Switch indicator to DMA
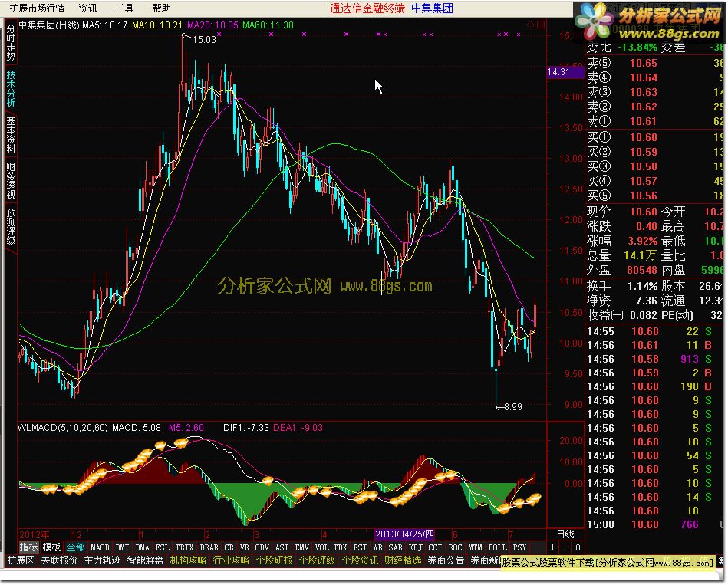 tap(142, 547)
